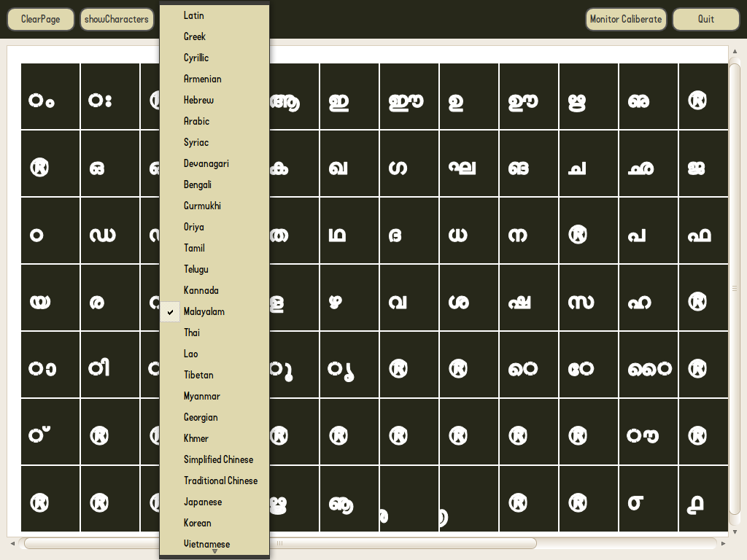This screenshot has width=747, height=560.
Task: Select Japanese from the list
Action: 203,502
